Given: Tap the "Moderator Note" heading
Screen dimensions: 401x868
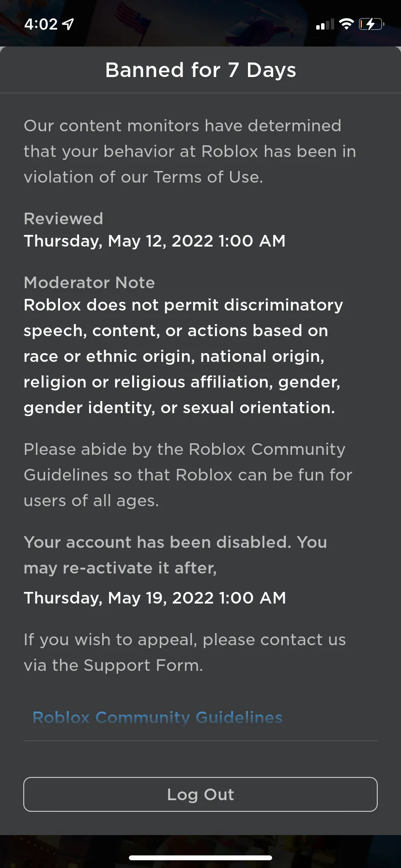Looking at the screenshot, I should point(89,282).
